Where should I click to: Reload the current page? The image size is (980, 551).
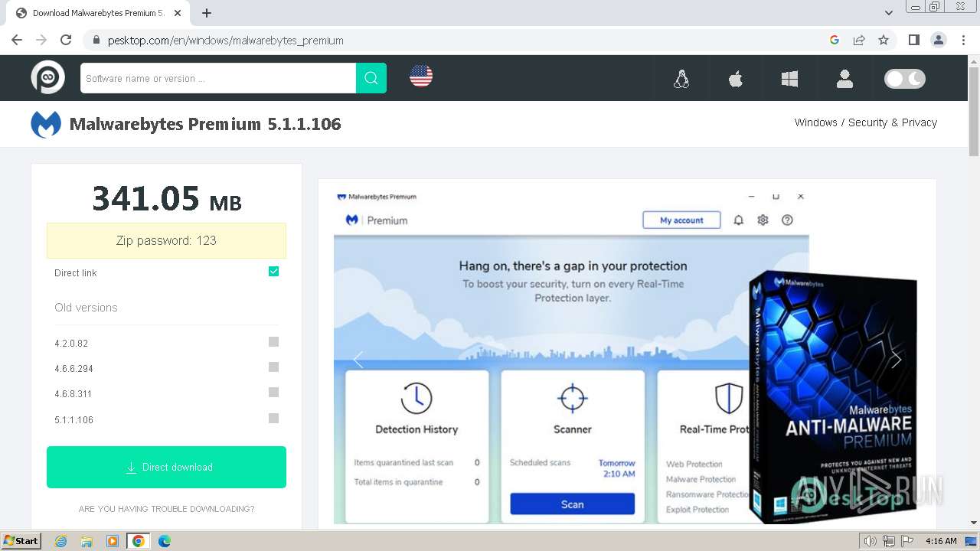click(x=66, y=40)
